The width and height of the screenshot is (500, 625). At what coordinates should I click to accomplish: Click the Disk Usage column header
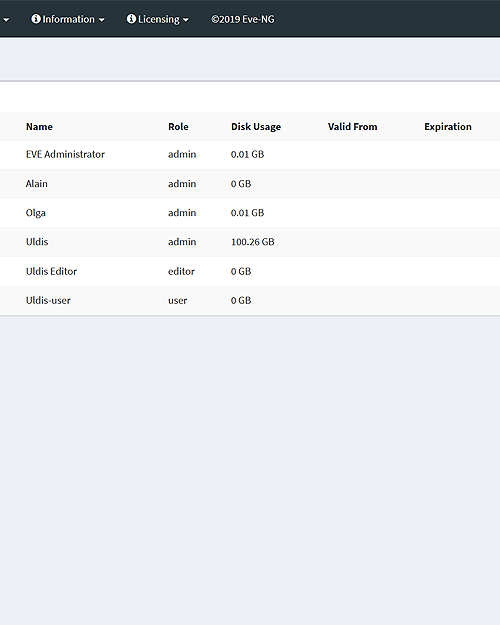[256, 127]
